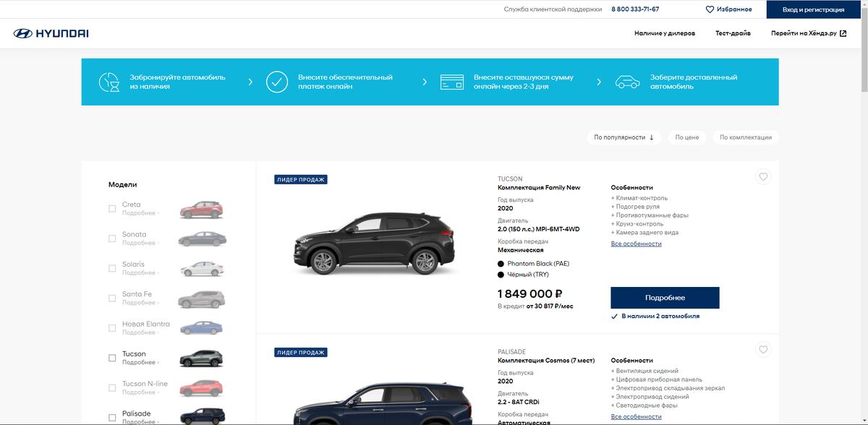Check the Новая Elantra model checkbox
The width and height of the screenshot is (868, 425).
112,328
